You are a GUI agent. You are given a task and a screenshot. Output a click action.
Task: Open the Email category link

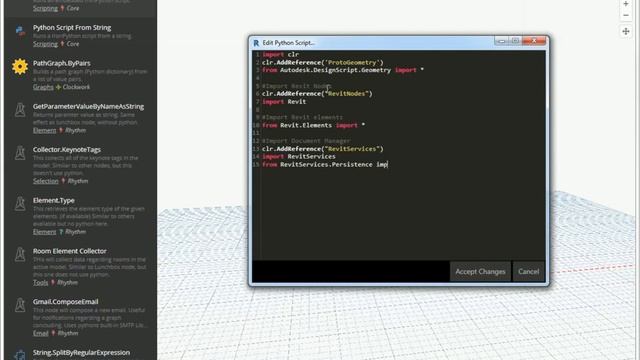[40, 333]
